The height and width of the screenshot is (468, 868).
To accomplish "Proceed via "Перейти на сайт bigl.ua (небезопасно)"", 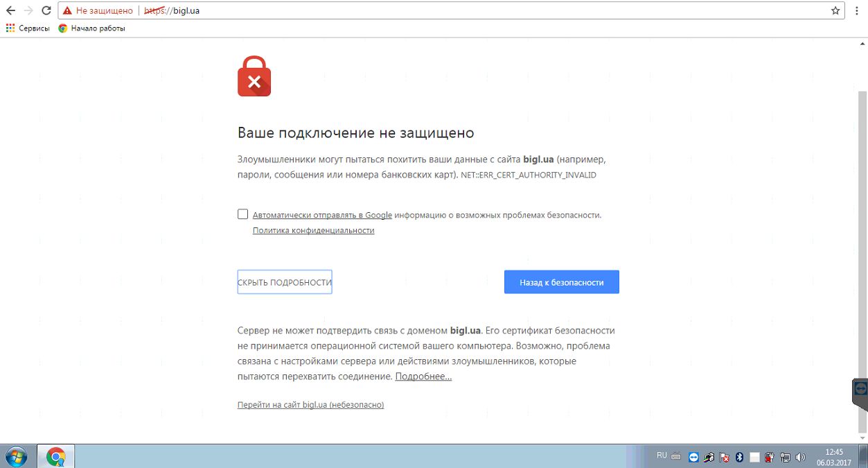I will tap(310, 404).
